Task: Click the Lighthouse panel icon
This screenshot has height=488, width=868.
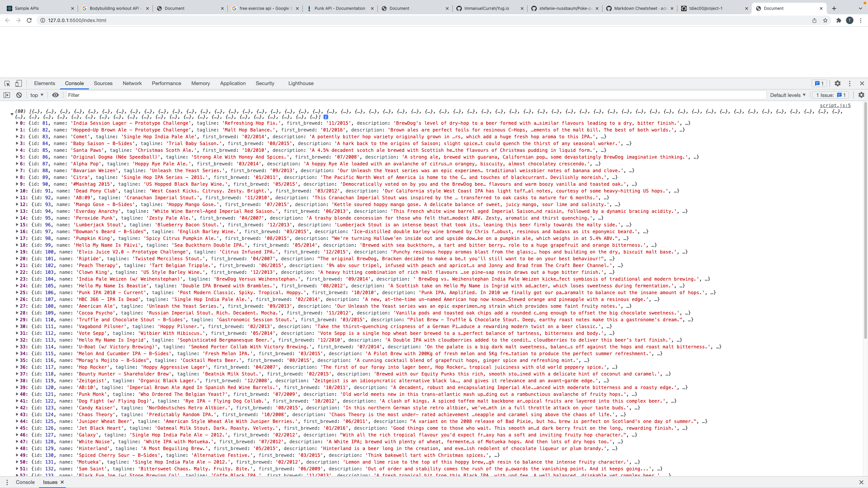Action: (x=300, y=83)
